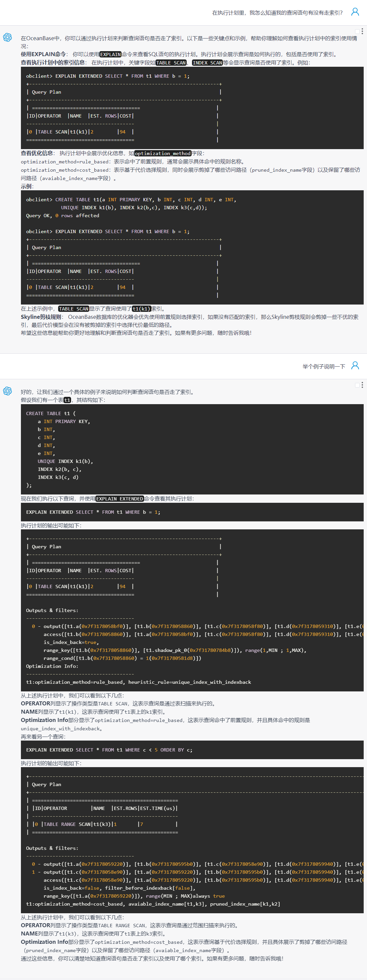Click the 'EXPLAIN EXTENDED' inline code tag
The image size is (367, 980).
pos(120,499)
